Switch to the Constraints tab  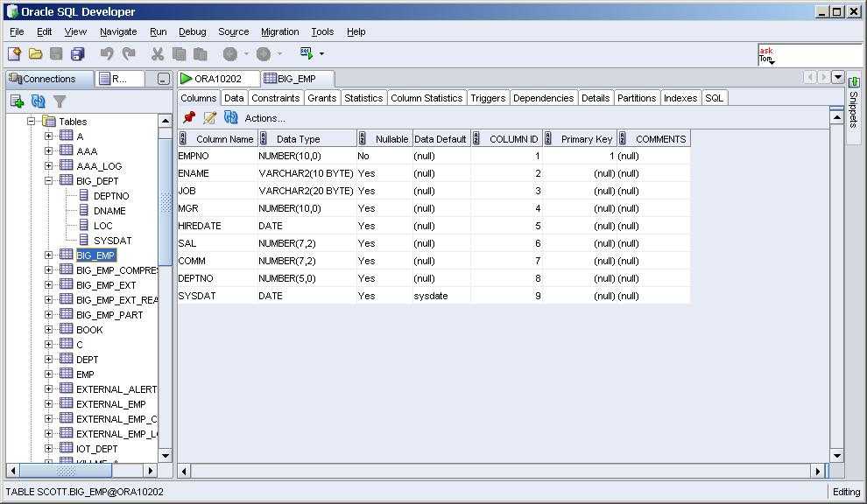[x=275, y=97]
